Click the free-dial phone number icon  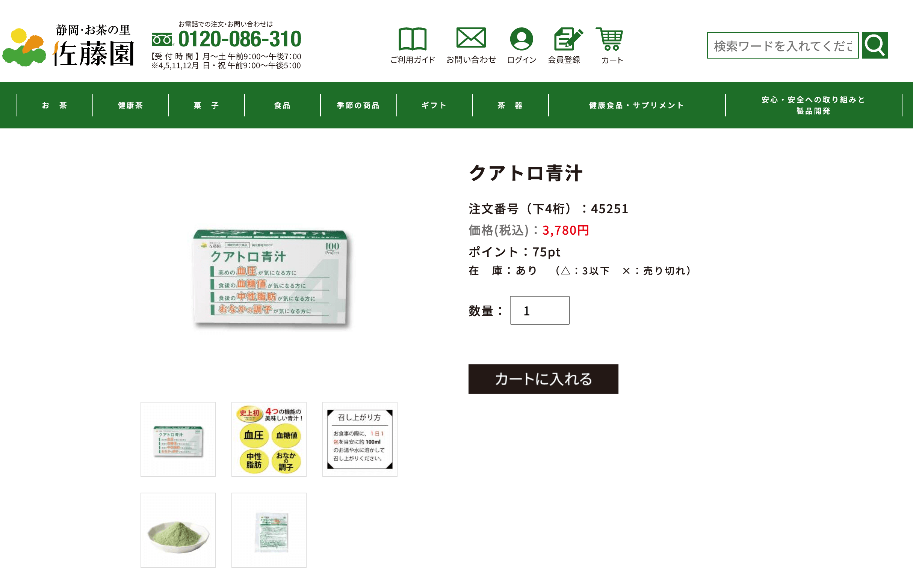pyautogui.click(x=162, y=40)
